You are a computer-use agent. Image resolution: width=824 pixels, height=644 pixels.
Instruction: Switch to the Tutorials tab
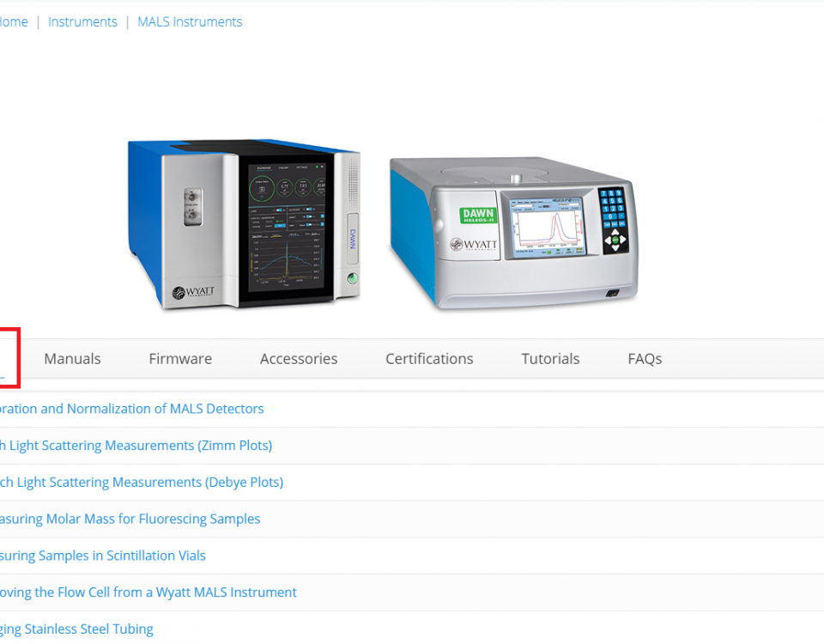(550, 359)
